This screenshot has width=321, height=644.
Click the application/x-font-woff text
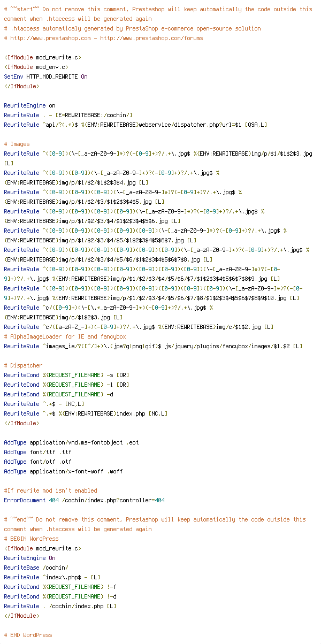[x=67, y=472]
